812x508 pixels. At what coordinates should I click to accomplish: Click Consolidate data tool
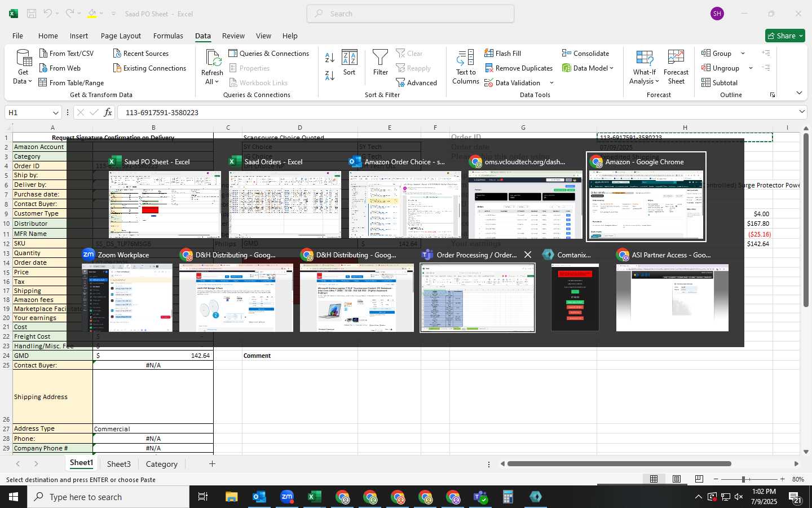[585, 53]
